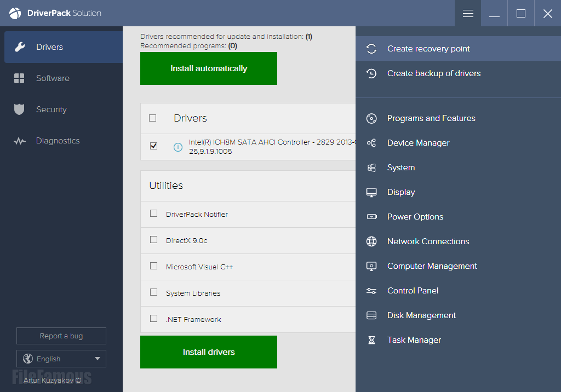Click the DriverPack logo icon

tap(15, 13)
